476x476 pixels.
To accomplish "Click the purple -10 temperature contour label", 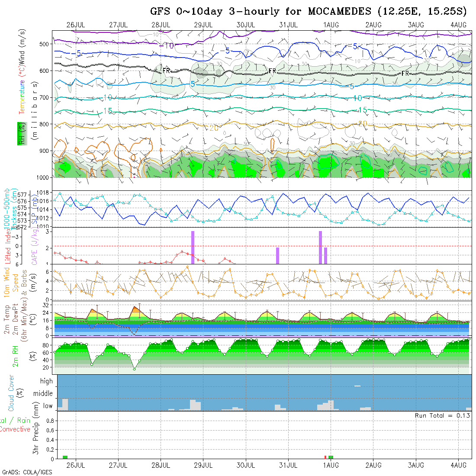I will [x=166, y=46].
